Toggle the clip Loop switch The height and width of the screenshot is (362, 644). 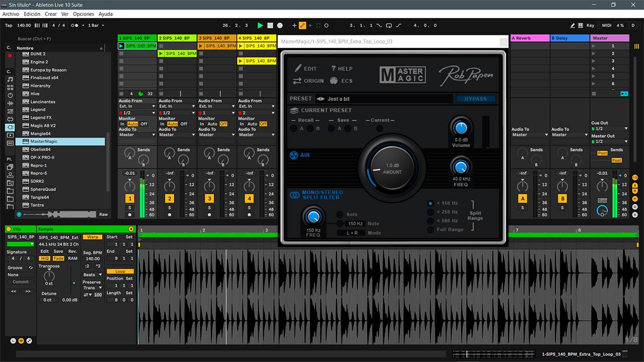120,271
